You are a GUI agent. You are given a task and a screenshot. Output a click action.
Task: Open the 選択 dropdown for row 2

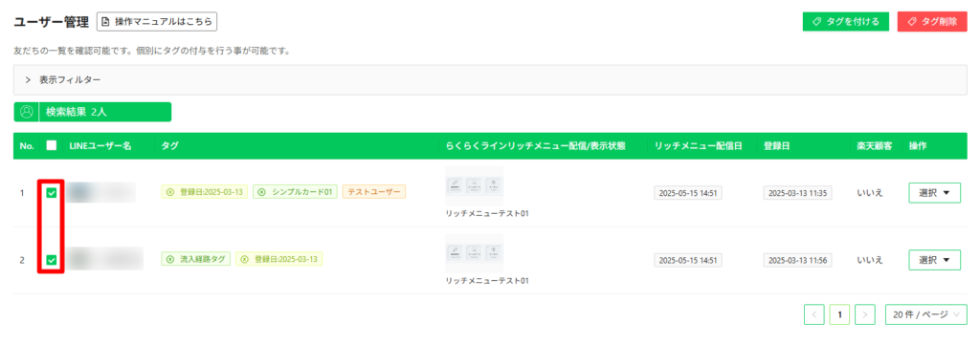click(x=934, y=260)
